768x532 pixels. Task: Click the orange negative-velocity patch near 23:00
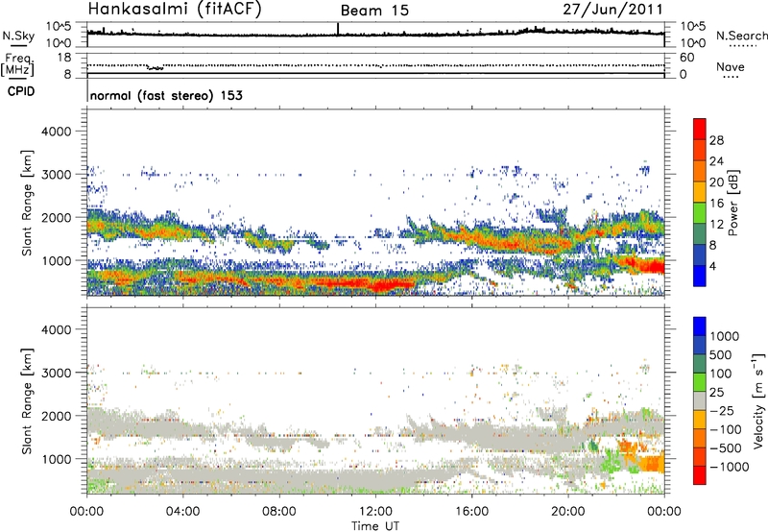pos(652,464)
